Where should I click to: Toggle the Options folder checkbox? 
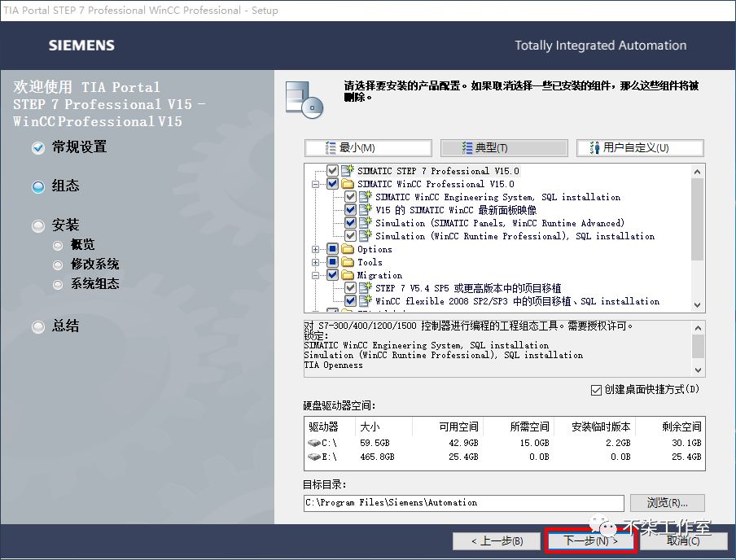(332, 249)
